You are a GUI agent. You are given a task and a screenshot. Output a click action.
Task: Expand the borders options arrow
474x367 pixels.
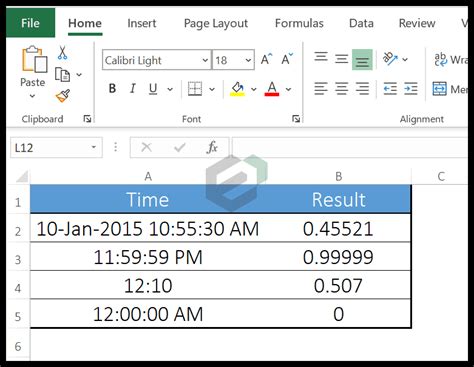(212, 89)
